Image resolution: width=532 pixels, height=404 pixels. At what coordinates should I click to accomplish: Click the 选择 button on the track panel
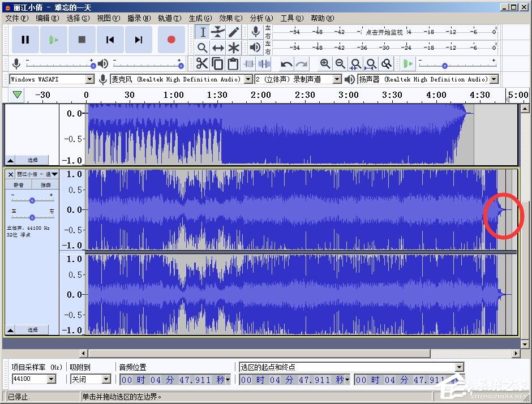coord(33,329)
